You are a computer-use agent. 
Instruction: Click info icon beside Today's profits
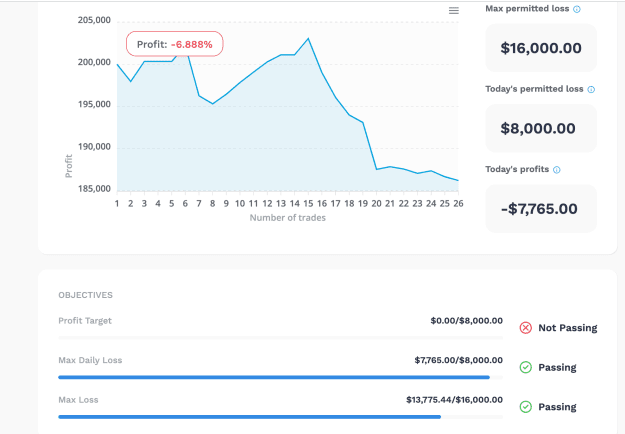pyautogui.click(x=557, y=170)
